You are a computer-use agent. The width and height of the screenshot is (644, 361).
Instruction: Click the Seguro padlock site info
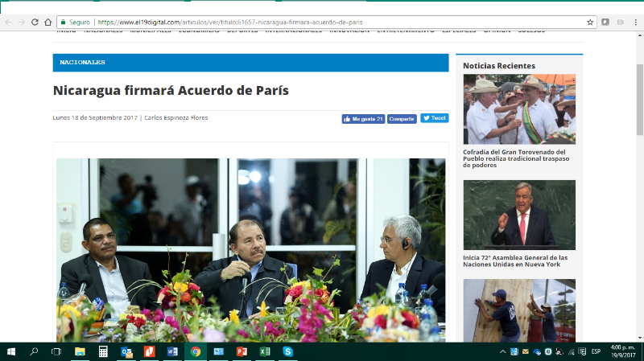[76, 23]
